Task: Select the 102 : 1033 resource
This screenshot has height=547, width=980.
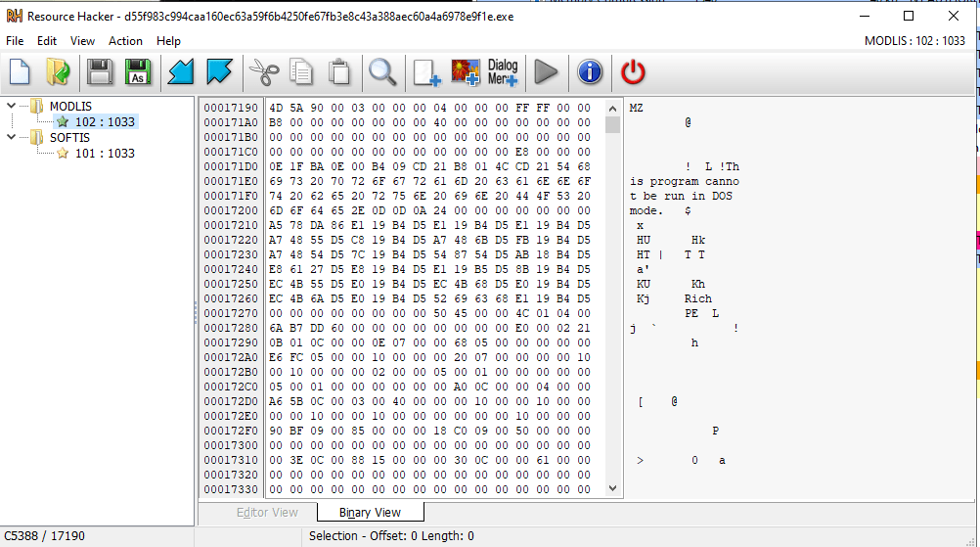Action: coord(105,122)
